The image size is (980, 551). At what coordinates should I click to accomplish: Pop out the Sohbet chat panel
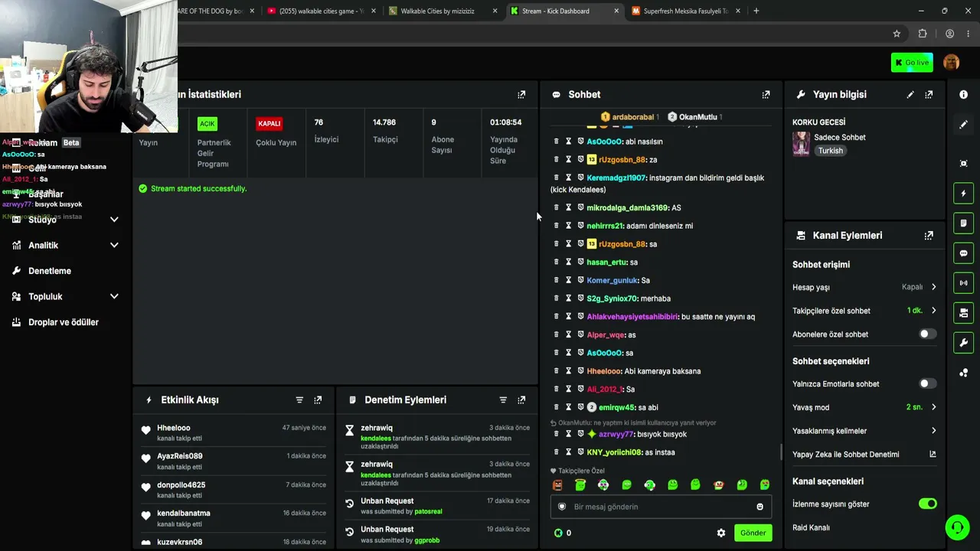pos(766,94)
